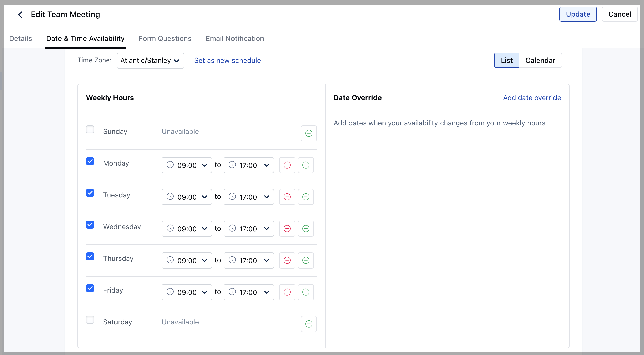Click the Update button

point(578,14)
